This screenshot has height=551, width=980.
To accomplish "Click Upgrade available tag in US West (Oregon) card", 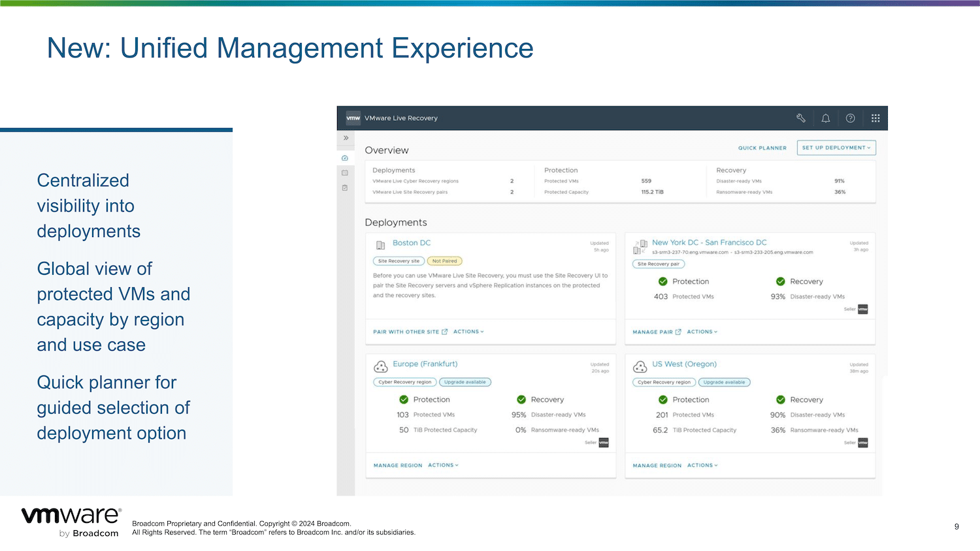I will 724,382.
